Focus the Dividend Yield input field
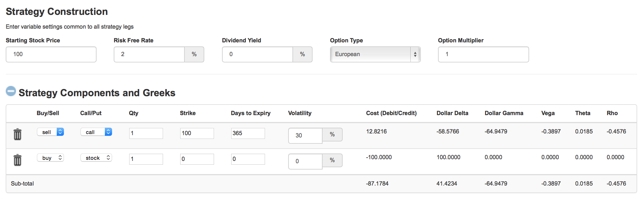Image resolution: width=644 pixels, height=201 pixels. [257, 54]
